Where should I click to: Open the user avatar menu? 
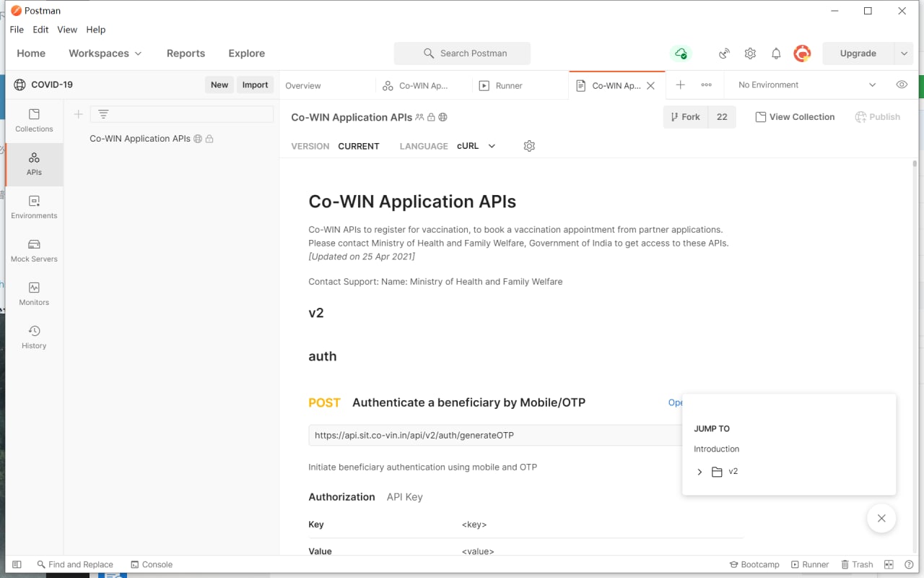click(802, 53)
